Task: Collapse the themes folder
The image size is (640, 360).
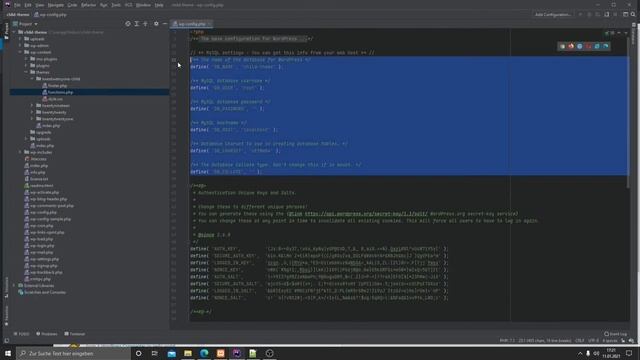Action: pos(27,72)
